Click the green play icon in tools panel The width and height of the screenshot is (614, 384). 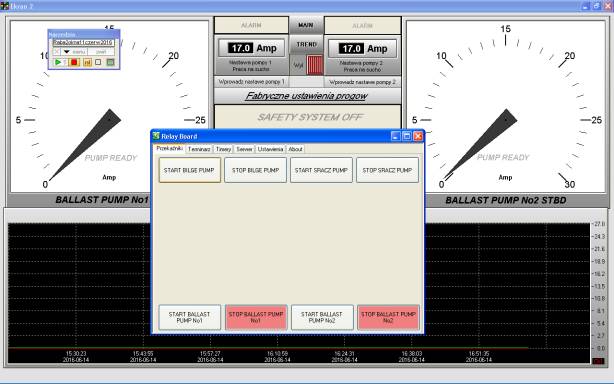(x=58, y=62)
